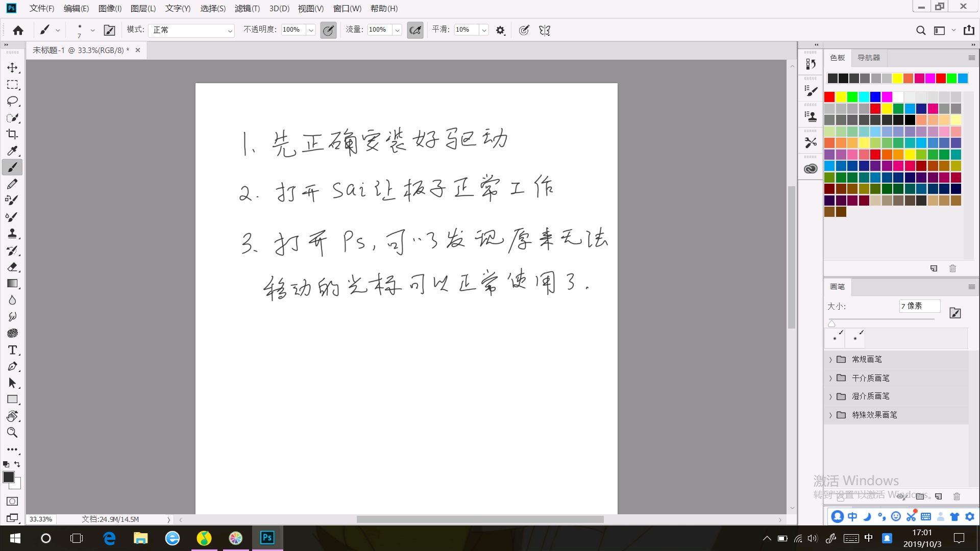The width and height of the screenshot is (980, 551).
Task: Open the blend mode dropdown 正常
Action: coord(191,30)
